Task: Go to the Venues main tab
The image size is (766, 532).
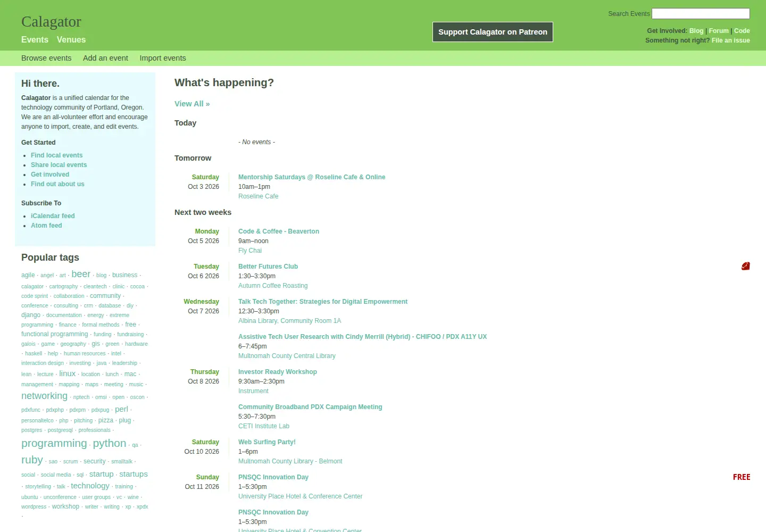Action: (71, 40)
